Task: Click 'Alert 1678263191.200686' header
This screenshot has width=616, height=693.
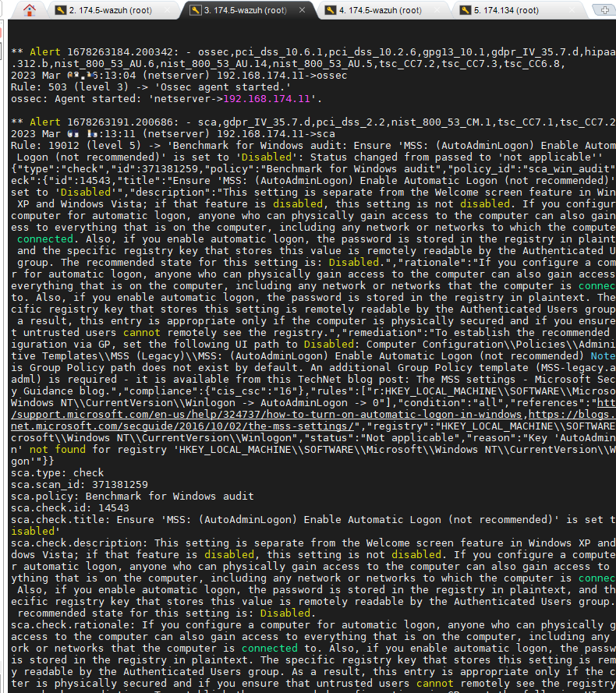Action: tap(104, 122)
